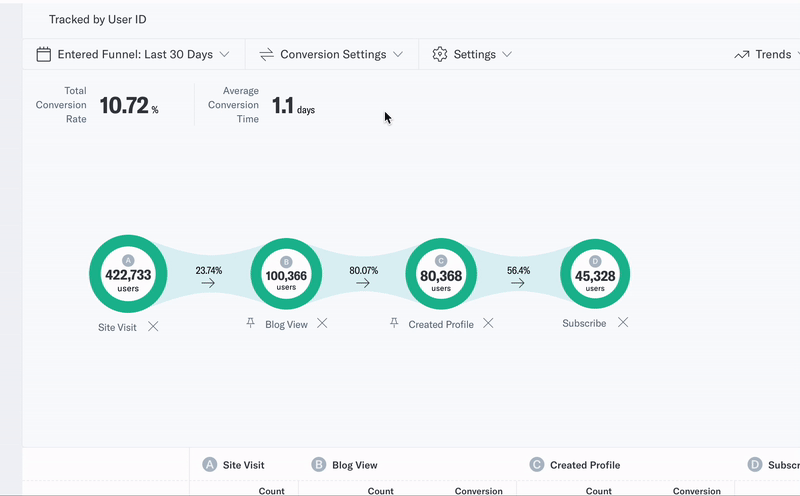Expand the Conversion Settings menu
Image resolution: width=800 pixels, height=496 pixels.
pyautogui.click(x=332, y=55)
